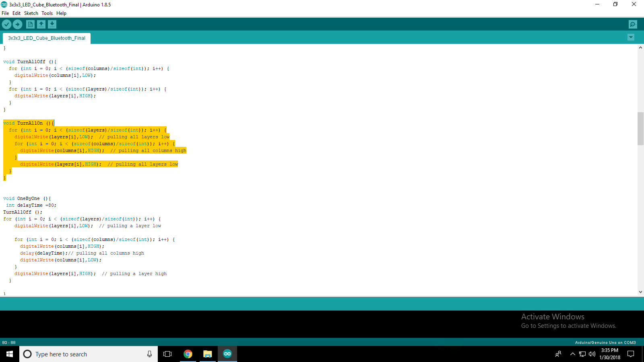Open the File menu

pyautogui.click(x=5, y=13)
